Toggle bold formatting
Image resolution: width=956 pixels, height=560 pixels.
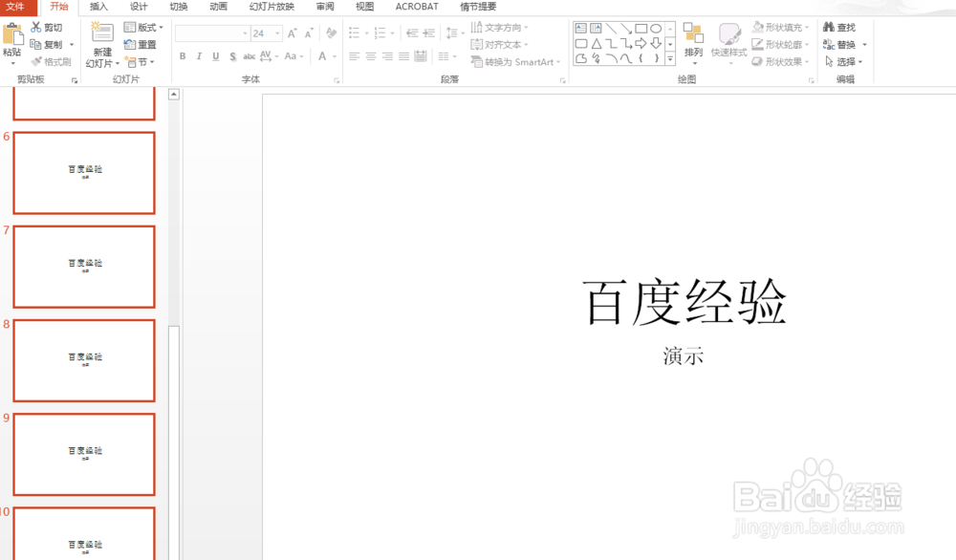(183, 56)
